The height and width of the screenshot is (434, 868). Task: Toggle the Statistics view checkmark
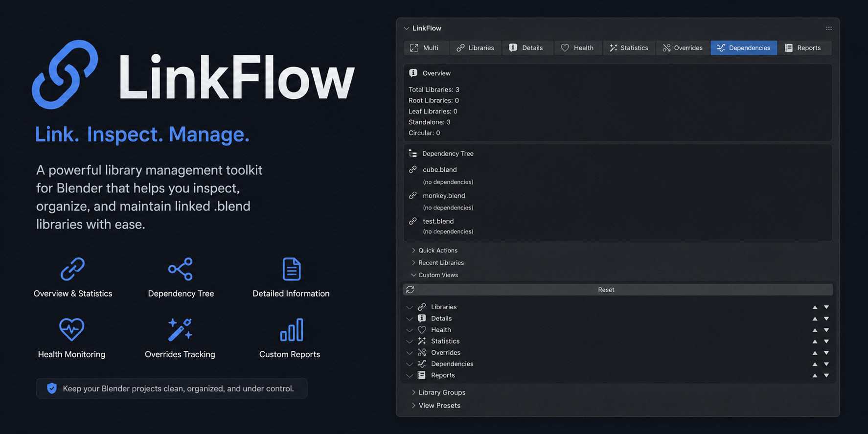[410, 341]
